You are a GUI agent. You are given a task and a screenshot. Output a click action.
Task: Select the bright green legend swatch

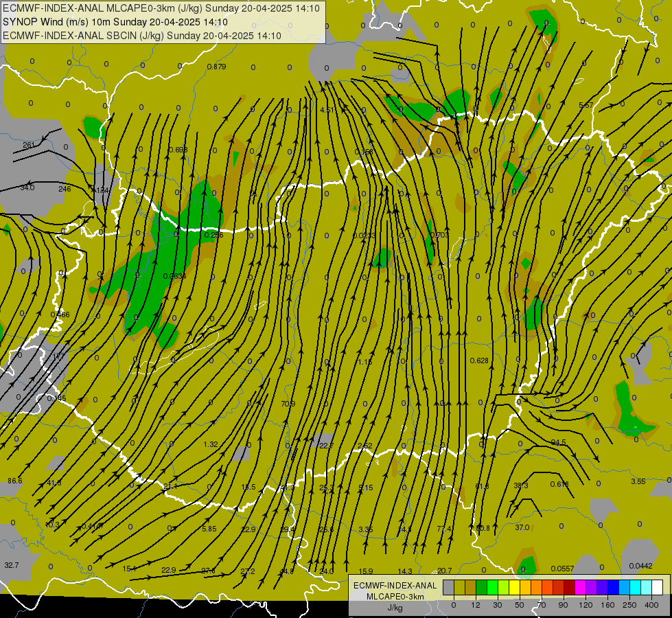click(x=492, y=587)
